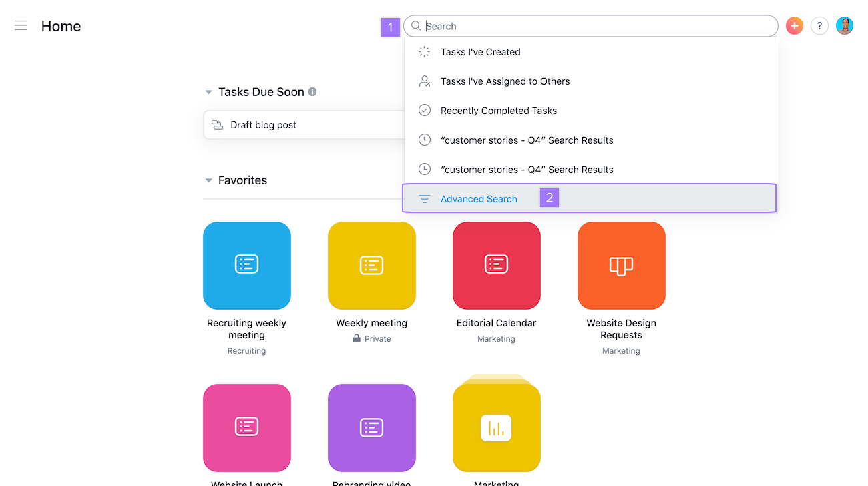Open the yellow Marketing portfolio tile

tap(497, 428)
